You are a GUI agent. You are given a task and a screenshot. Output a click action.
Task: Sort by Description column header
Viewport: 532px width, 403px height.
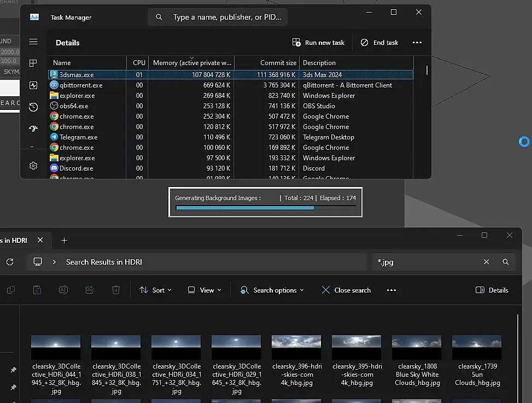tap(356, 63)
